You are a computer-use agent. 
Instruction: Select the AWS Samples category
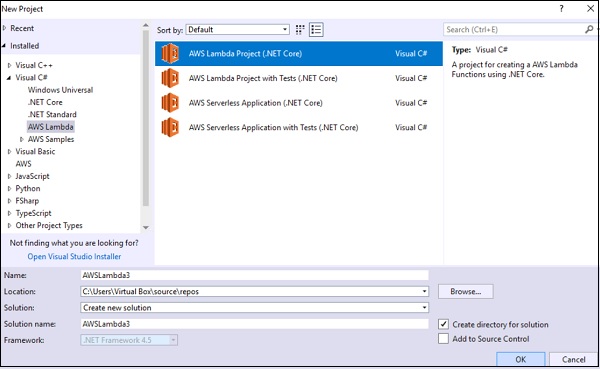coord(51,139)
